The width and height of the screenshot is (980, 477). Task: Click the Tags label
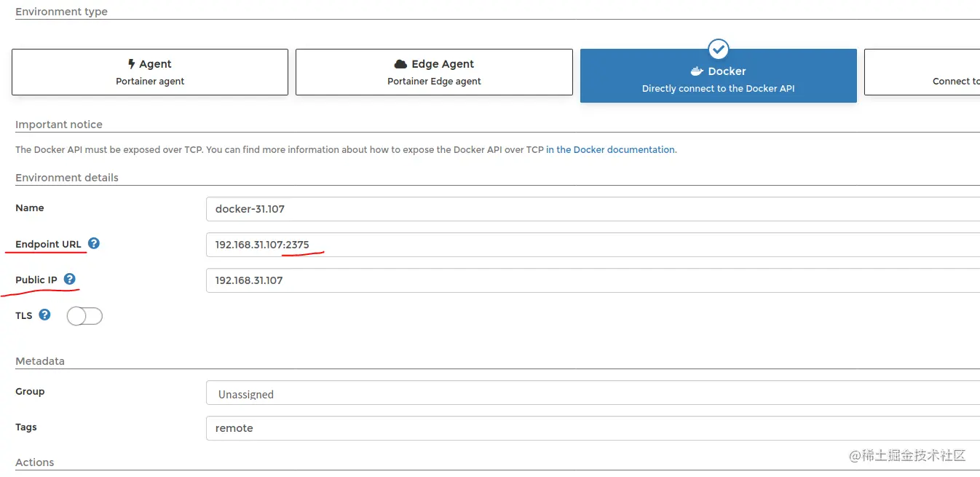pyautogui.click(x=26, y=427)
